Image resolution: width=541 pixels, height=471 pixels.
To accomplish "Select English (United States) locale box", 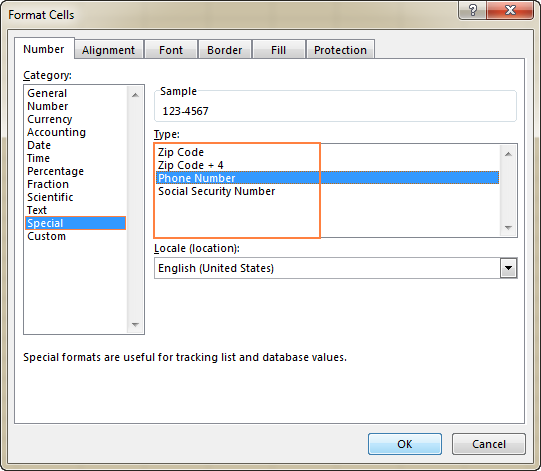I will tap(335, 268).
